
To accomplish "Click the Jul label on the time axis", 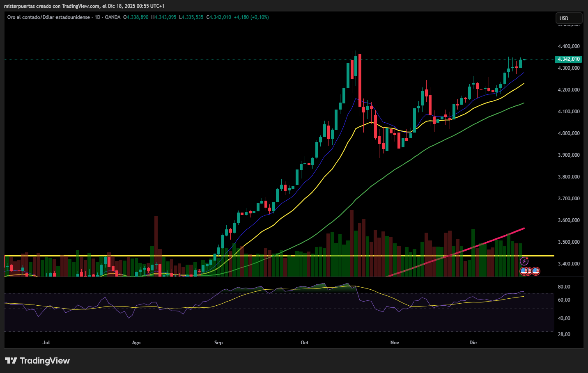I will point(46,343).
